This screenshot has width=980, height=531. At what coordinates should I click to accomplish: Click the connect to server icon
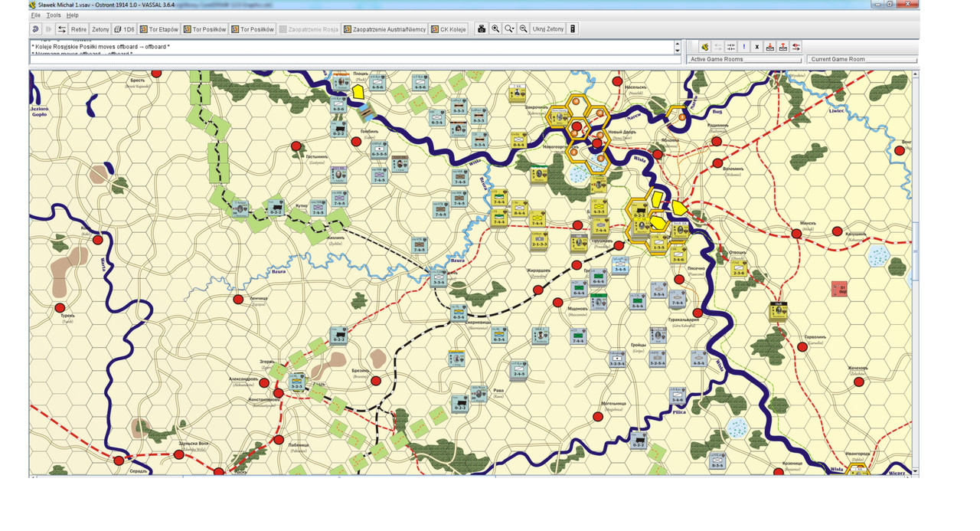coord(705,47)
